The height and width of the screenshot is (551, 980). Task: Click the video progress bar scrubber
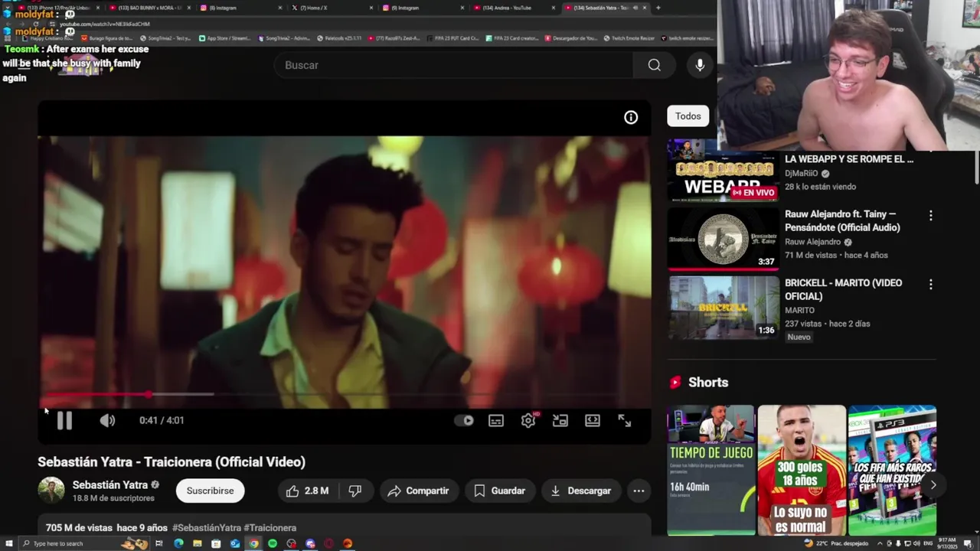click(147, 395)
